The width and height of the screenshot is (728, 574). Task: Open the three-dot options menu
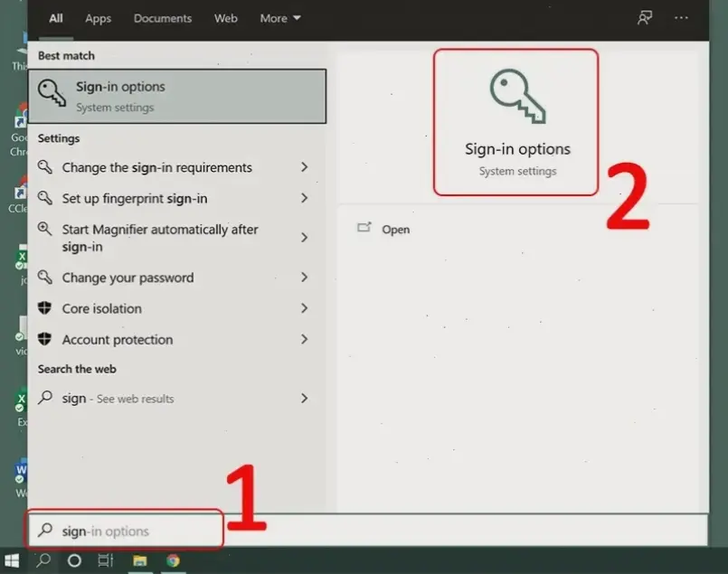(681, 18)
